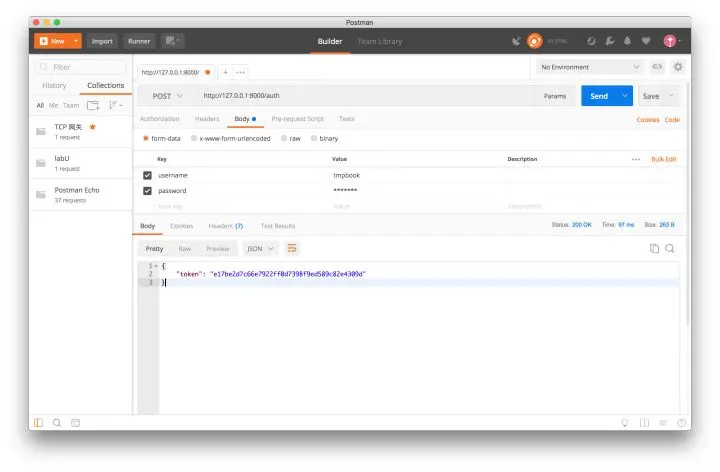Toggle the wrap lines icon
The height and width of the screenshot is (472, 720).
(x=292, y=248)
